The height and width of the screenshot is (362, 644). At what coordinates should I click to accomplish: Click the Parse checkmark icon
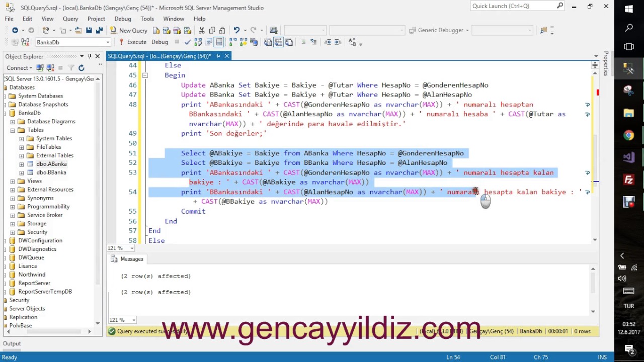188,42
